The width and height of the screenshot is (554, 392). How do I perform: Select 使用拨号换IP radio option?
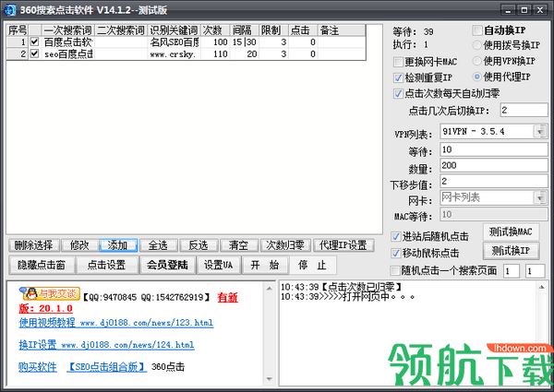coord(477,45)
